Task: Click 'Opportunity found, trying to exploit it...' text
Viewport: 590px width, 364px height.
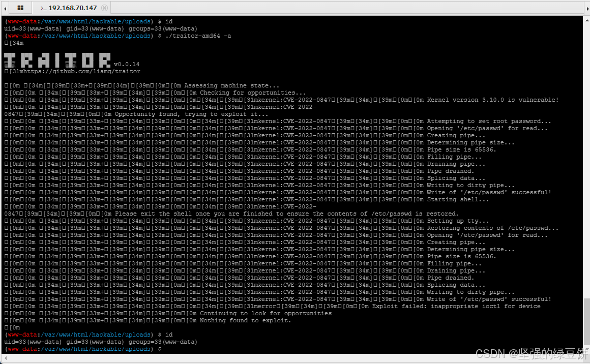Action: [x=192, y=114]
